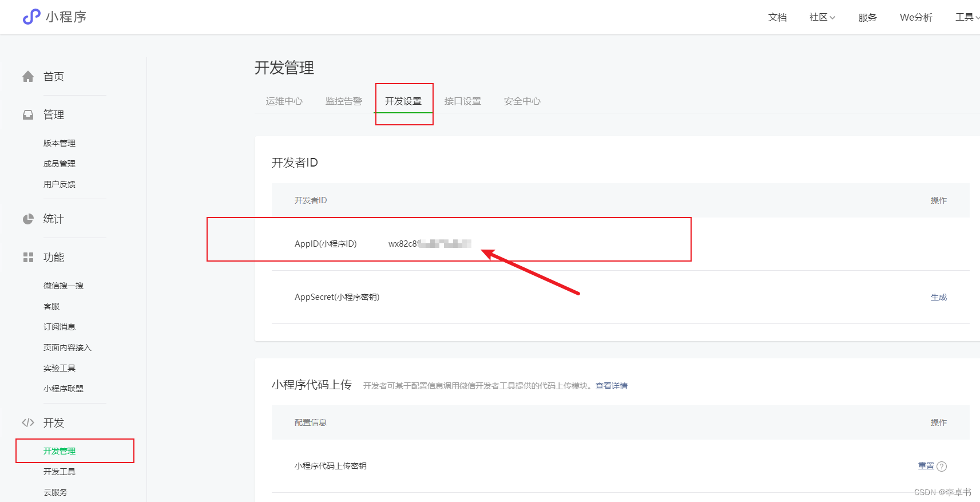This screenshot has width=980, height=502.
Task: Expand the 工具 dropdown in top navigation
Action: 967,17
